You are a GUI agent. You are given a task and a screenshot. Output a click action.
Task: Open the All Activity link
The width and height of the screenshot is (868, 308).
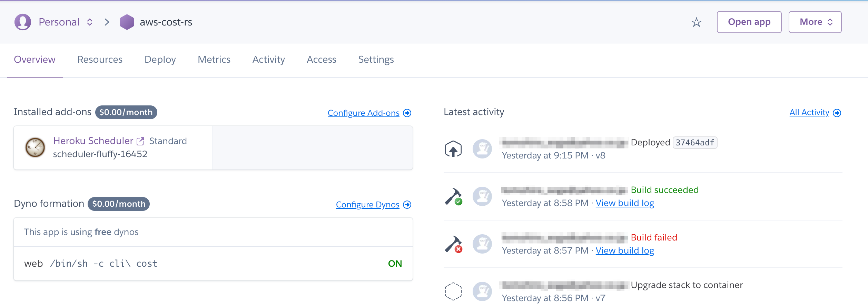pos(809,112)
